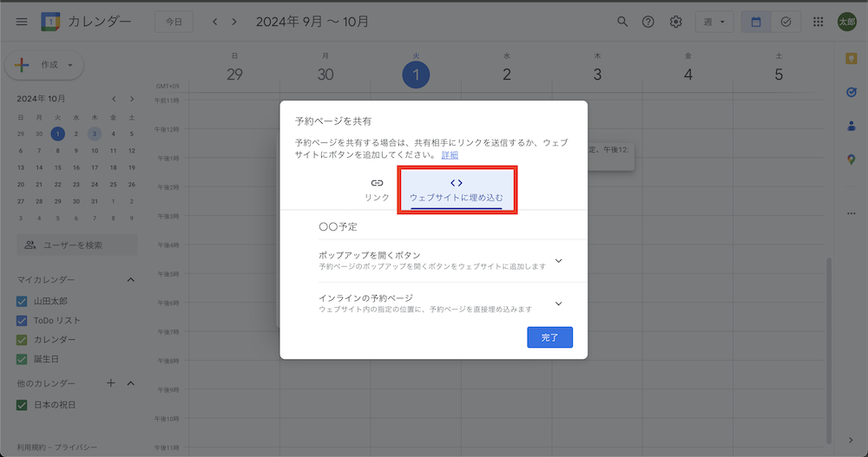
Task: Toggle the 山田太郎 calendar checkbox
Action: pyautogui.click(x=23, y=301)
